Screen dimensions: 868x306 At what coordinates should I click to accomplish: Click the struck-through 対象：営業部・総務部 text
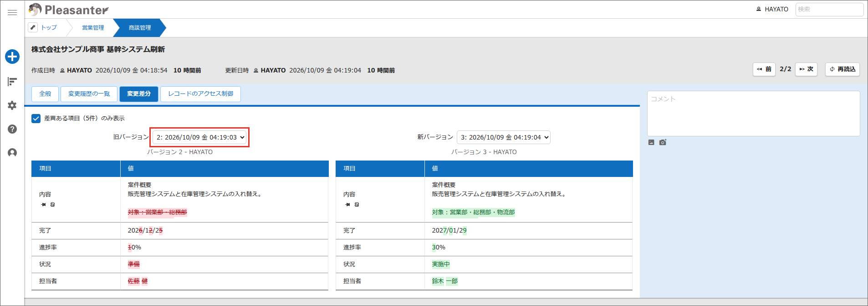click(157, 213)
